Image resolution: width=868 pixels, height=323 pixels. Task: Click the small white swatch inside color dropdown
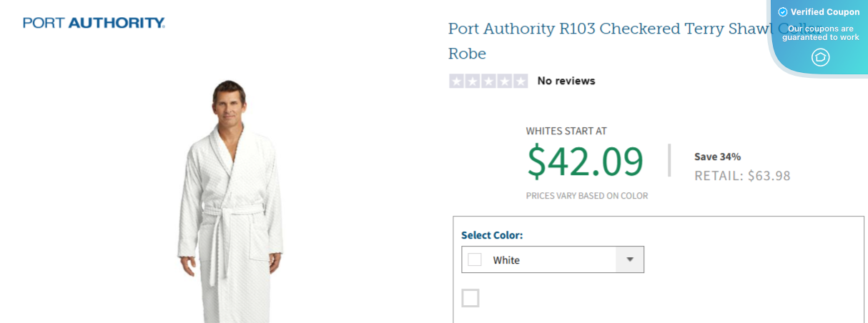tap(475, 260)
